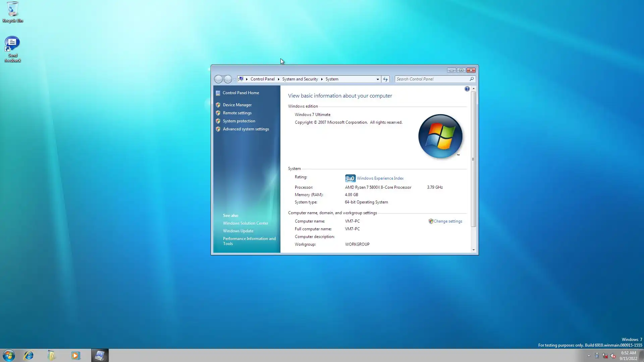Click the search magnifier icon
The image size is (644, 362).
(472, 79)
